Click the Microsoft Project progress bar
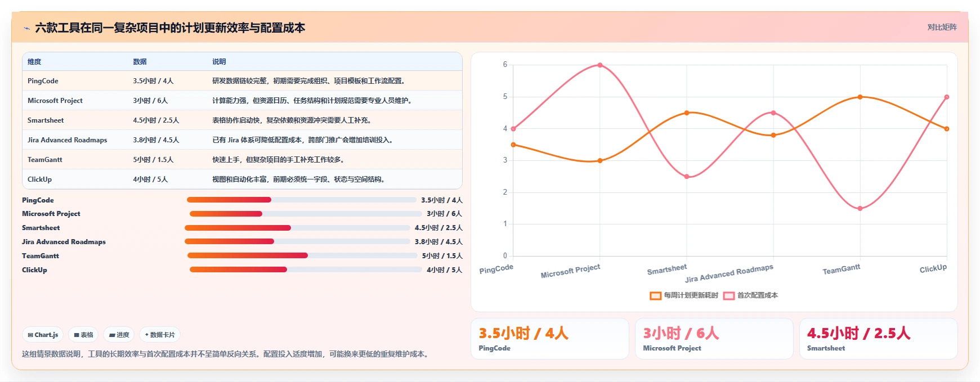The image size is (980, 382). click(x=306, y=214)
